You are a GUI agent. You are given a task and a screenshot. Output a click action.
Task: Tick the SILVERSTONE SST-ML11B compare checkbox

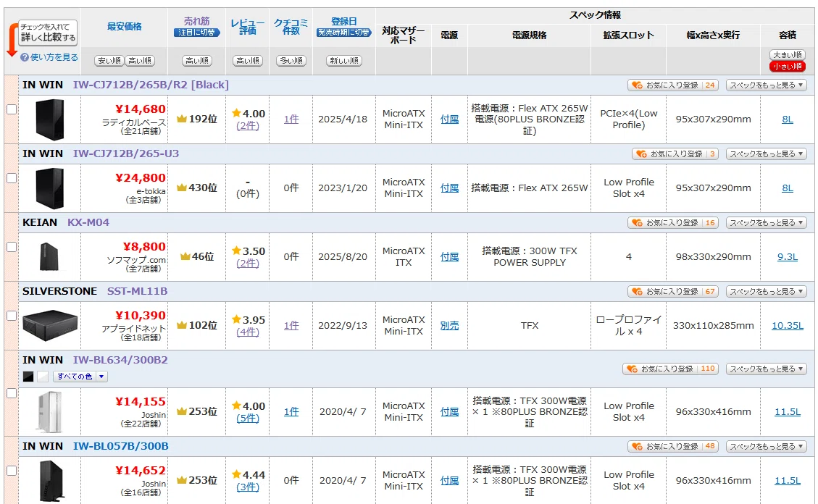coord(12,316)
